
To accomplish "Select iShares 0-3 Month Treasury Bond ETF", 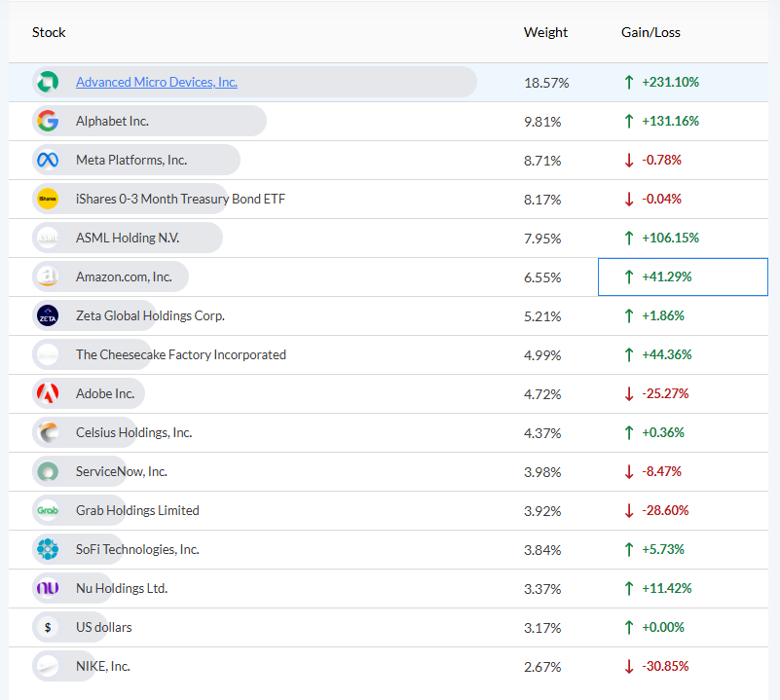I will (180, 199).
